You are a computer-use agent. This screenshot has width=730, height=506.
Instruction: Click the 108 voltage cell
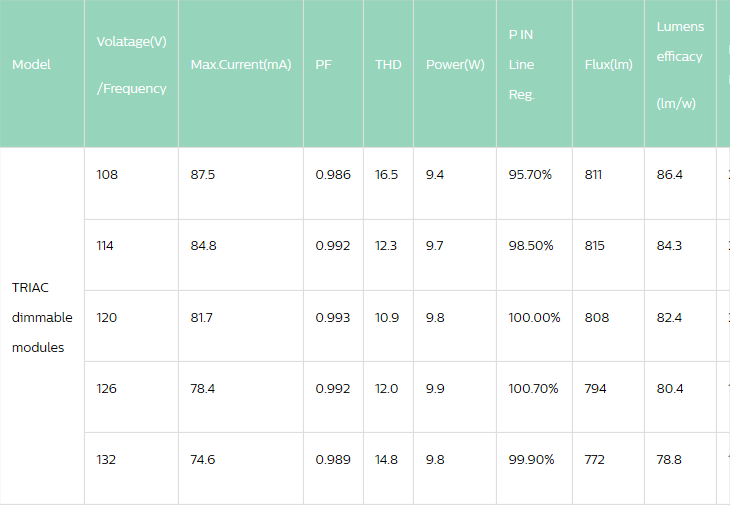(107, 175)
